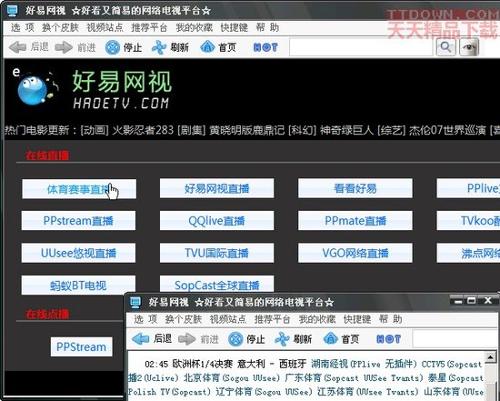This screenshot has width=500, height=401.
Task: Open the 我的收藏 menu in main window
Action: (194, 28)
